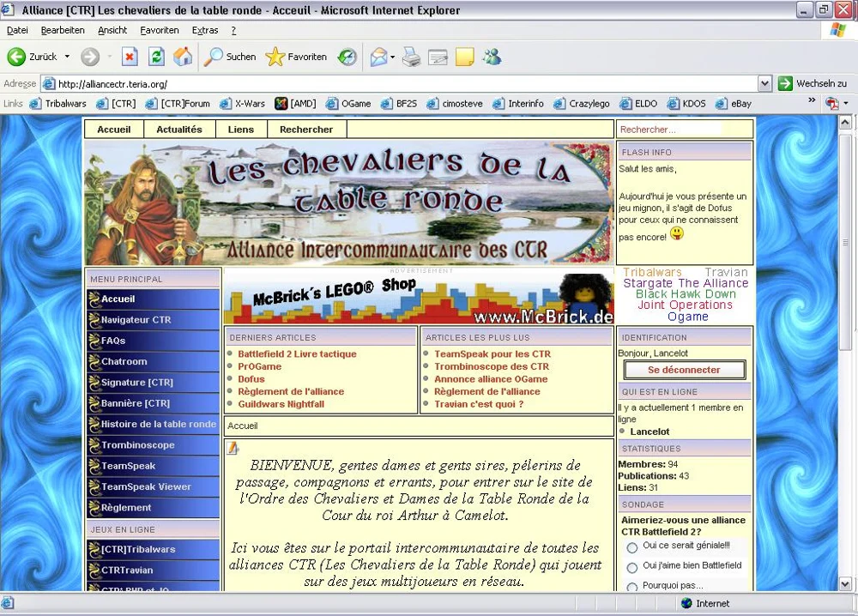Open the [CTR]Forum links bar shortcut
The width and height of the screenshot is (858, 616).
pyautogui.click(x=178, y=104)
